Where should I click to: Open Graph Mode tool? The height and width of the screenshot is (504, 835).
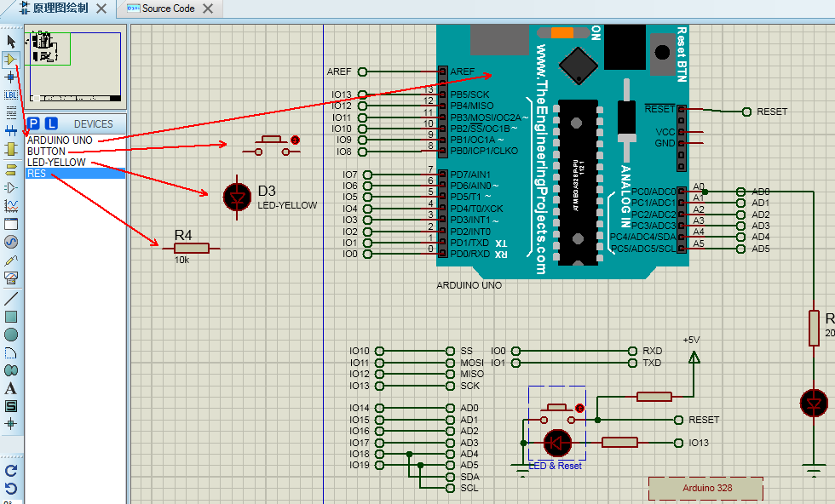(x=10, y=205)
